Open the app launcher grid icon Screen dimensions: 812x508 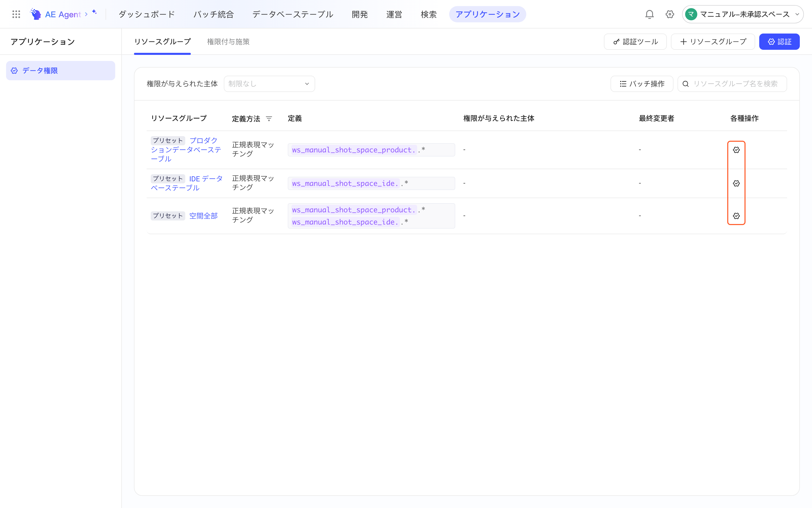coord(16,14)
